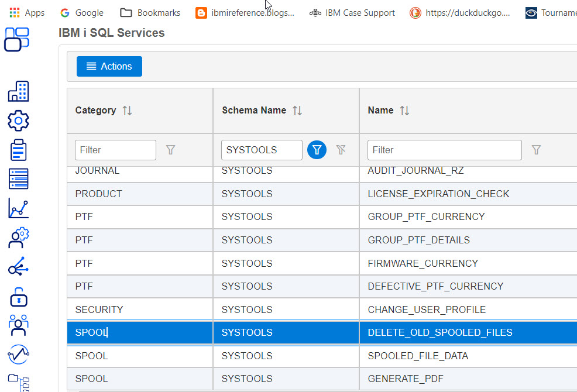577x392 pixels.
Task: Click the IBM i SQL Services heading
Action: coord(112,33)
